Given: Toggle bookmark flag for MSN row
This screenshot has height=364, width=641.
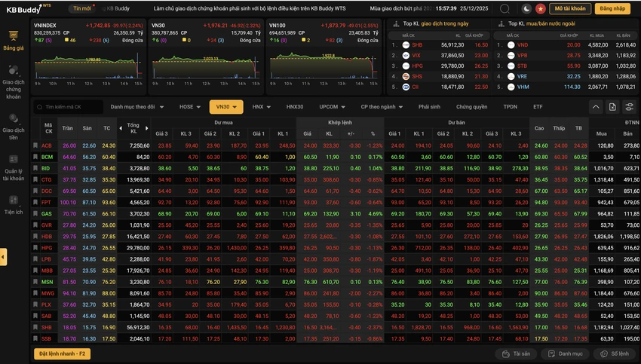Looking at the screenshot, I should click(35, 282).
